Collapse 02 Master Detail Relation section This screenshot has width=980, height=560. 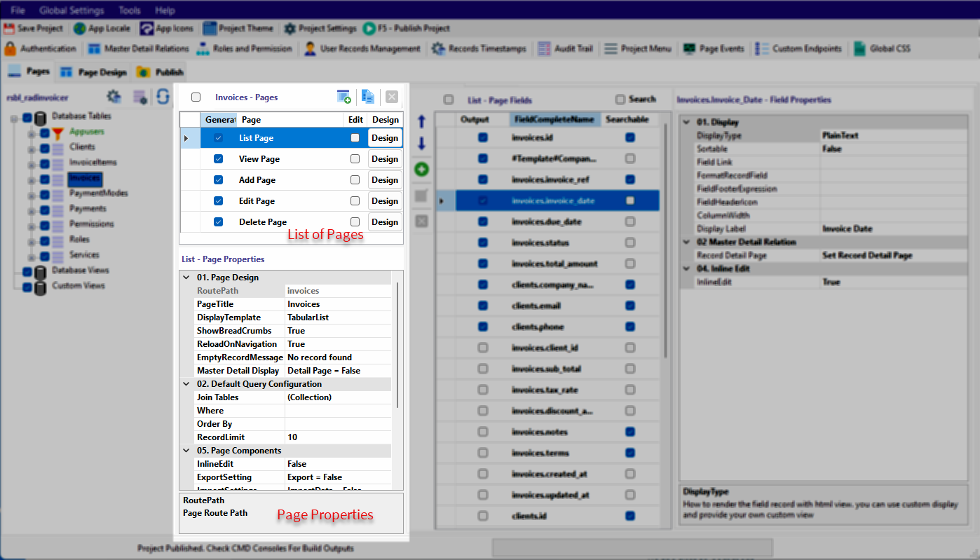click(x=686, y=243)
